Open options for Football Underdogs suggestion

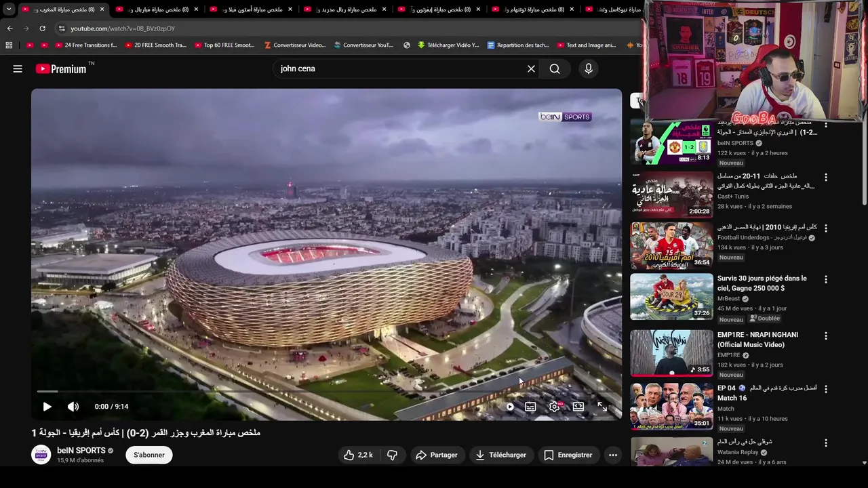point(825,228)
